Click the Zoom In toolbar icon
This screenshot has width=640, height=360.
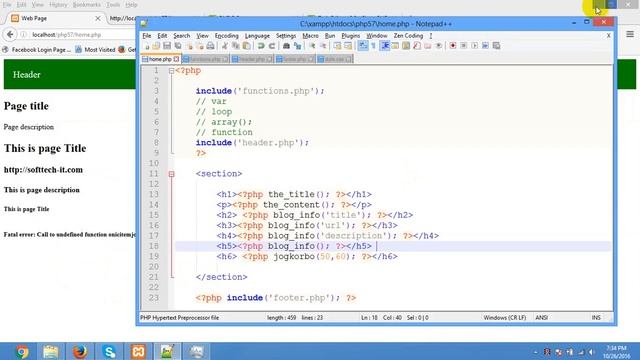click(312, 46)
